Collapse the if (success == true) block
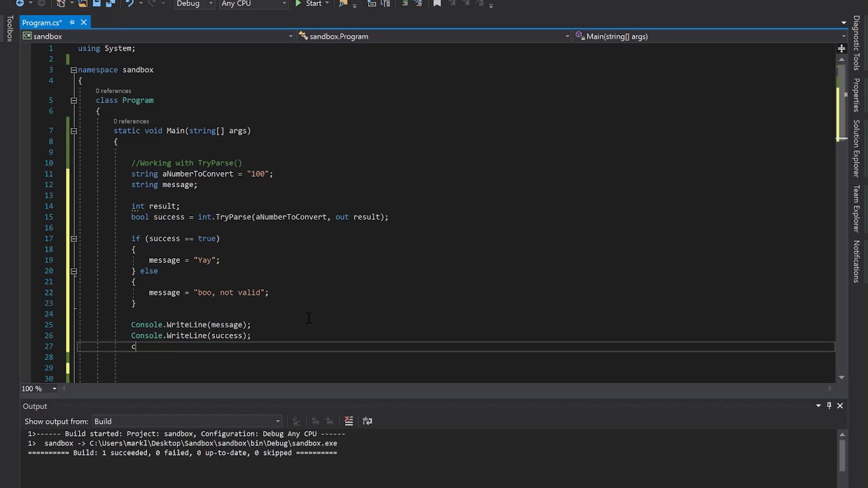868x488 pixels. coord(73,239)
